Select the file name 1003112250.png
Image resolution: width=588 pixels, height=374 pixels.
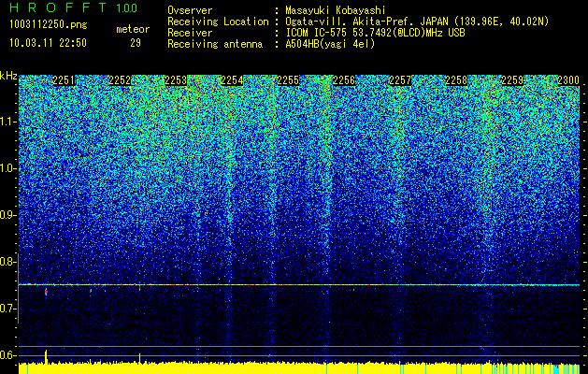(x=49, y=25)
